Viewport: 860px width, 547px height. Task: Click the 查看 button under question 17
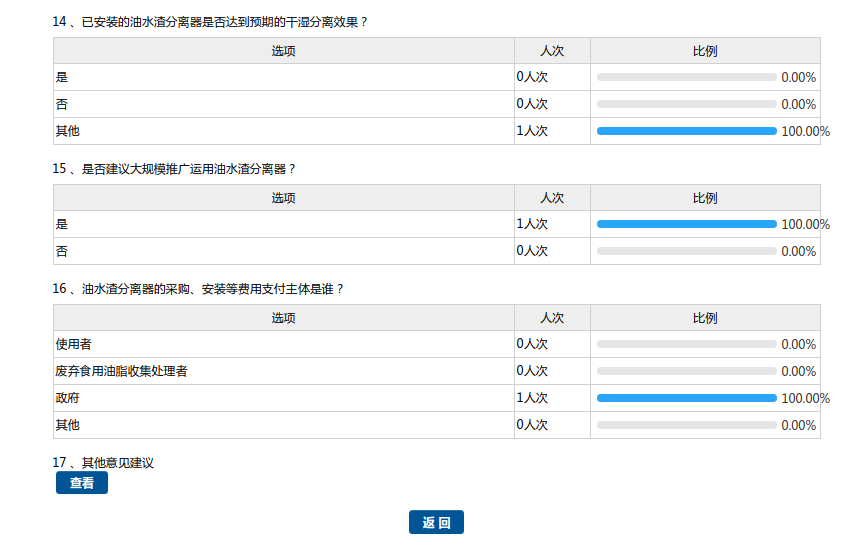81,483
